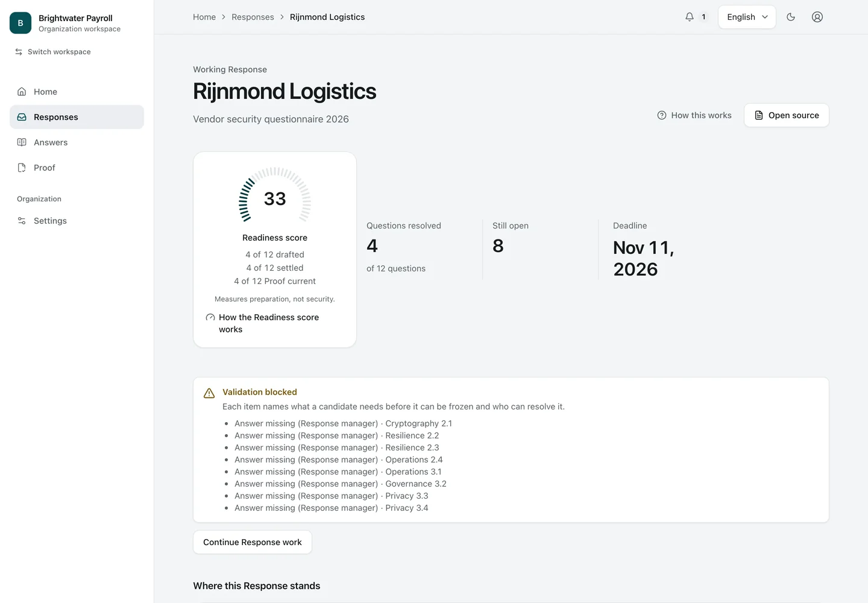Click the Answers book icon
Viewport: 868px width, 603px height.
[x=22, y=142]
